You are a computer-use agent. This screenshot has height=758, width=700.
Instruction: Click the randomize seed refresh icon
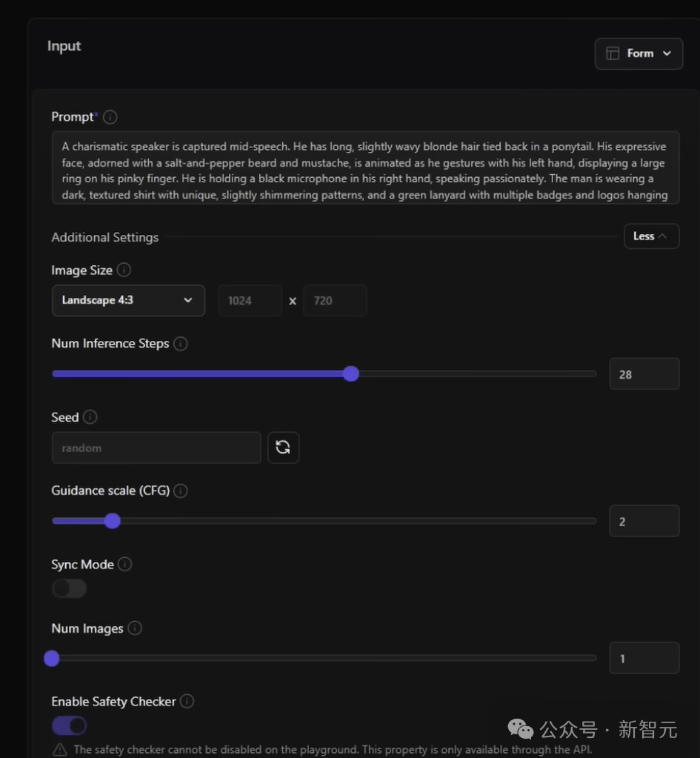click(x=283, y=448)
